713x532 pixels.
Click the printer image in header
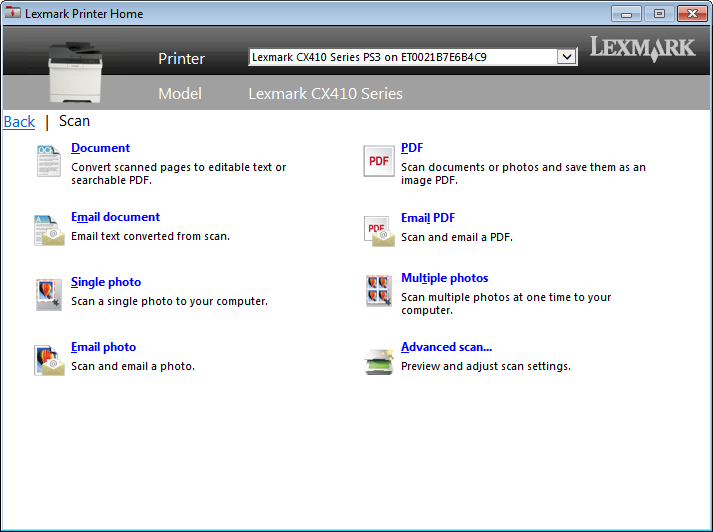coord(75,72)
